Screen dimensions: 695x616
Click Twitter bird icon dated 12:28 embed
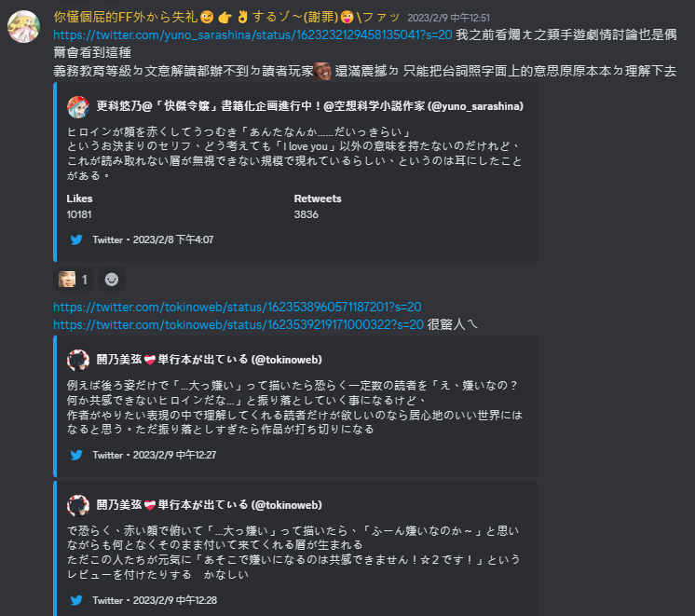tap(76, 600)
